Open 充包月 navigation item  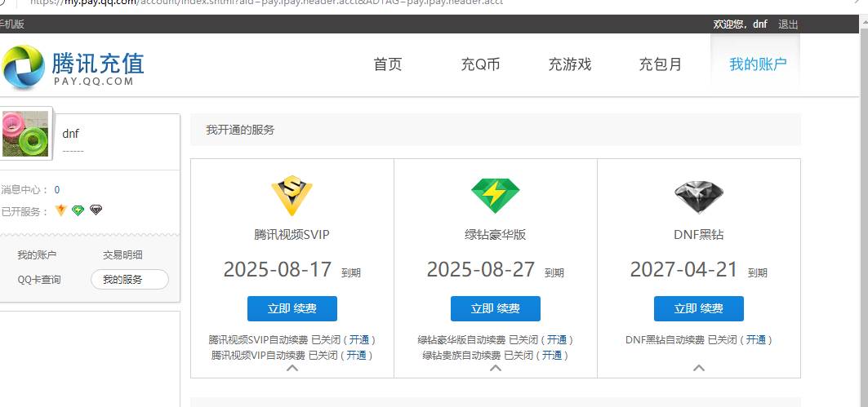click(661, 64)
